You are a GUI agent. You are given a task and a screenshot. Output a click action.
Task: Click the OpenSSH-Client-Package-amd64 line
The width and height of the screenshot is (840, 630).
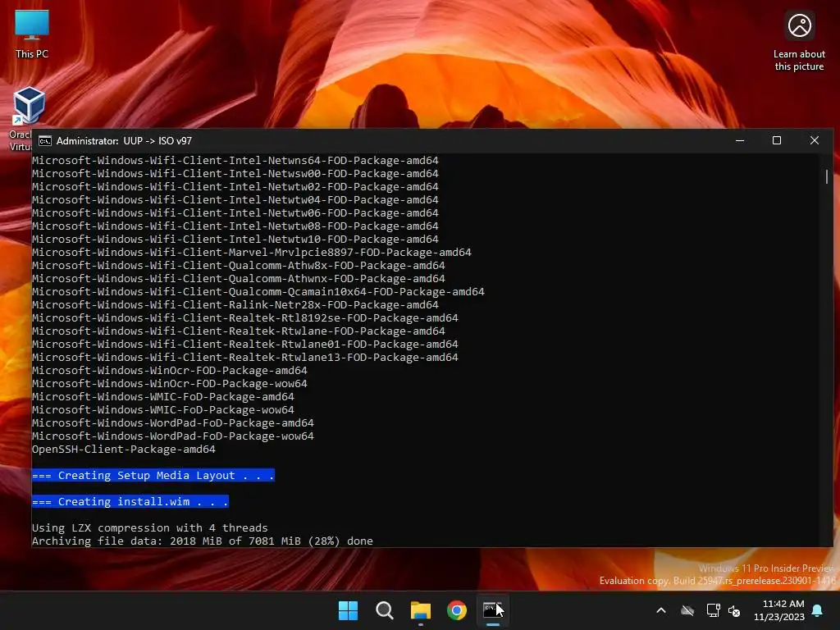pyautogui.click(x=123, y=449)
